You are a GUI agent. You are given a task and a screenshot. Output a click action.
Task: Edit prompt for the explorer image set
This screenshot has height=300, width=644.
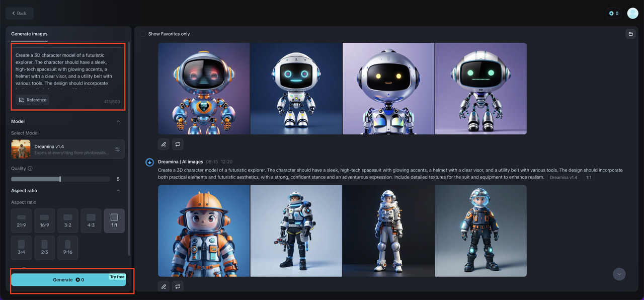[164, 286]
